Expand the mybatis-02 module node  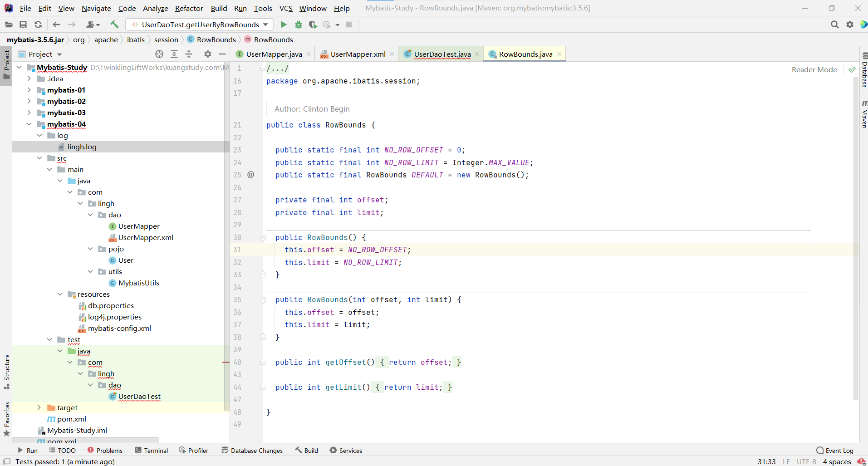[x=29, y=101]
